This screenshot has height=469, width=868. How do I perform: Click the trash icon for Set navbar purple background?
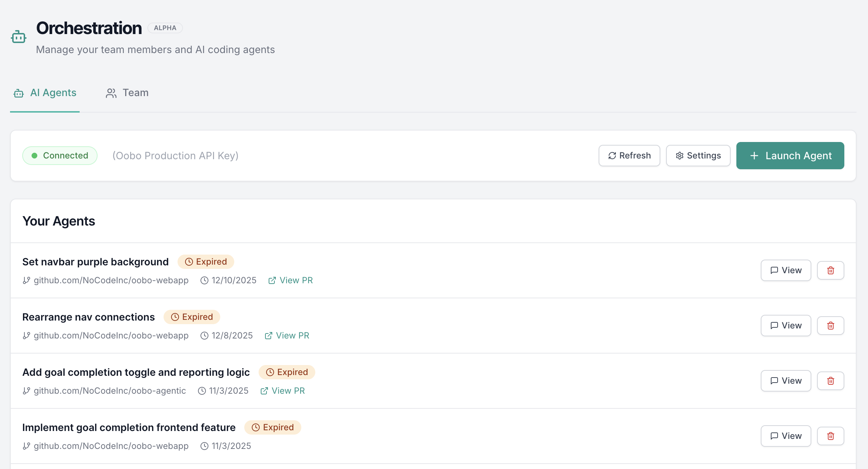point(830,270)
